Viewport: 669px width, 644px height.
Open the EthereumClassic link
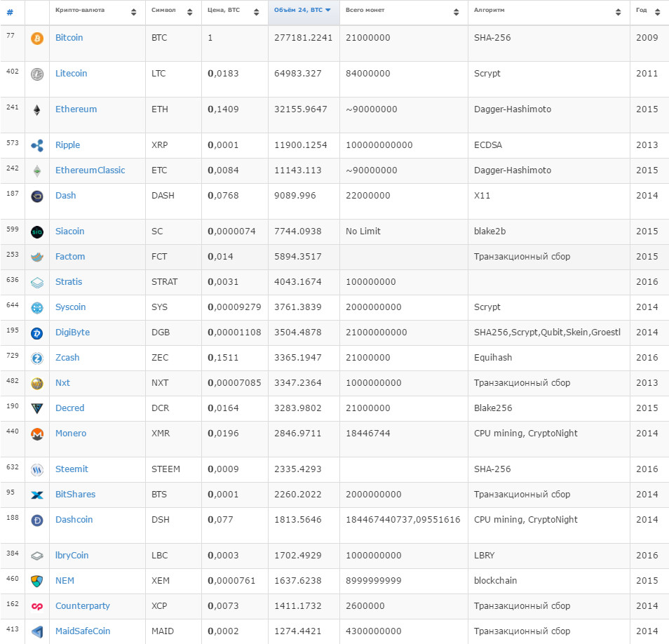(90, 170)
